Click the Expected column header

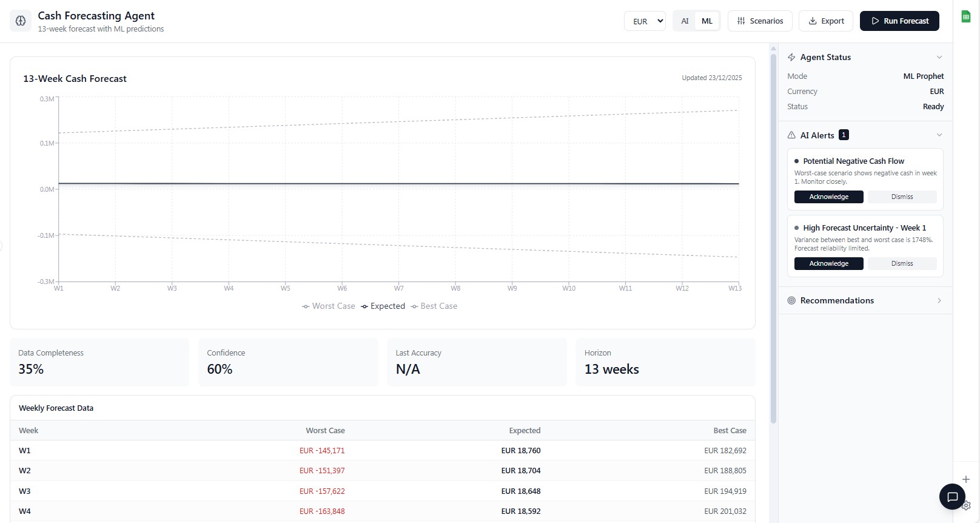(x=525, y=430)
